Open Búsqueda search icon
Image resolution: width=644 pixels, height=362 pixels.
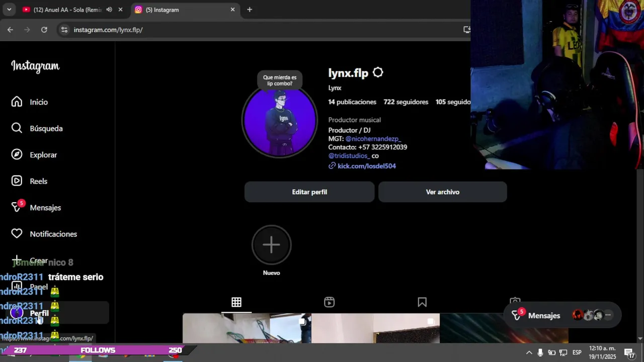click(17, 128)
